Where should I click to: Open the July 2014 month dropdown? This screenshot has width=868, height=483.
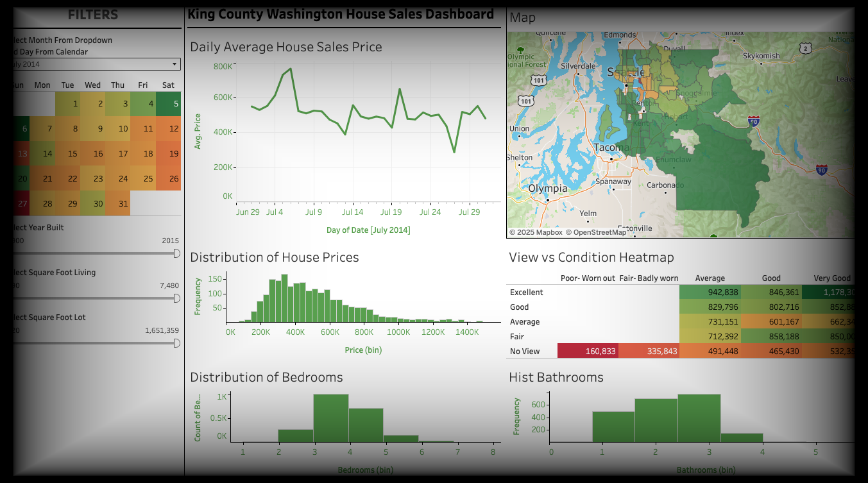[x=95, y=64]
